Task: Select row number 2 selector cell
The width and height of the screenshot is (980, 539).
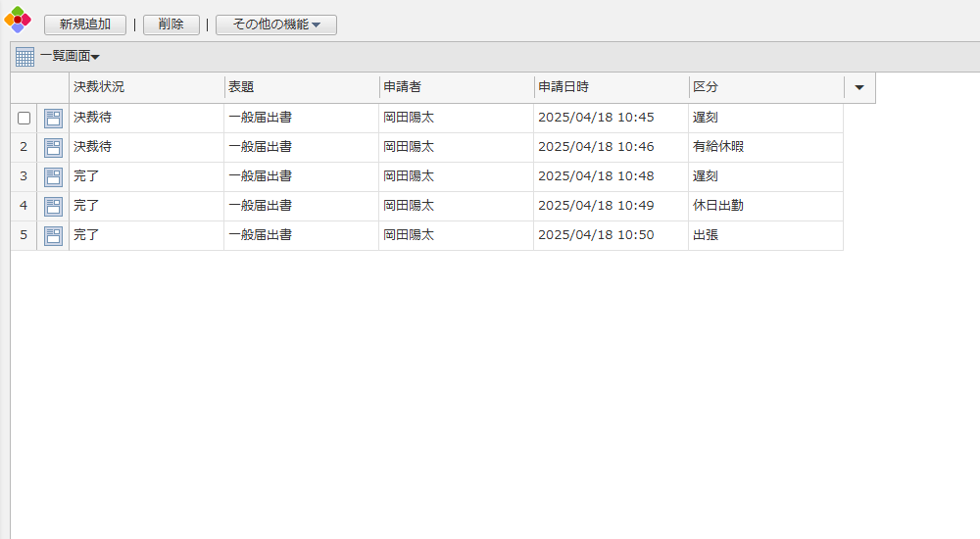Action: 24,147
